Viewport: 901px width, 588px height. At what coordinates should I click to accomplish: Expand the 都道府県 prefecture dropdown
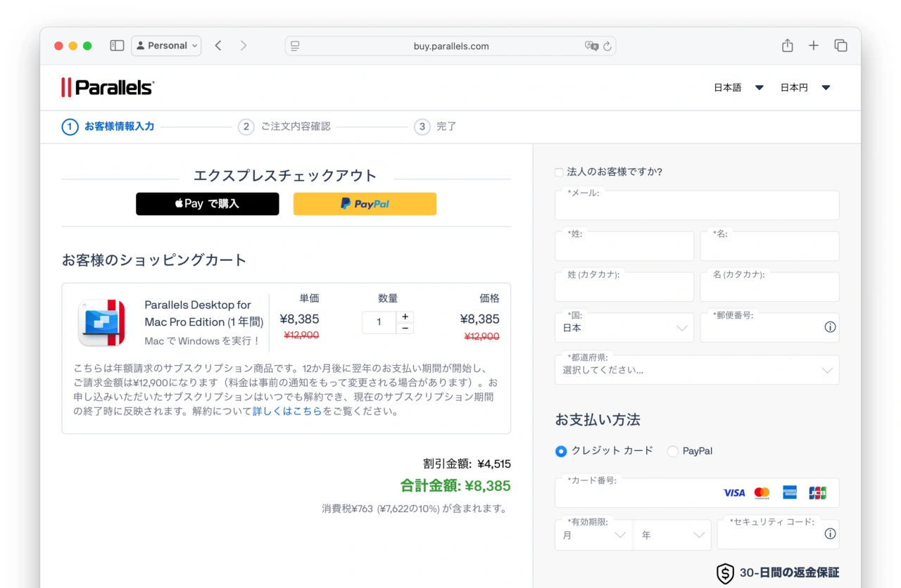coord(696,370)
